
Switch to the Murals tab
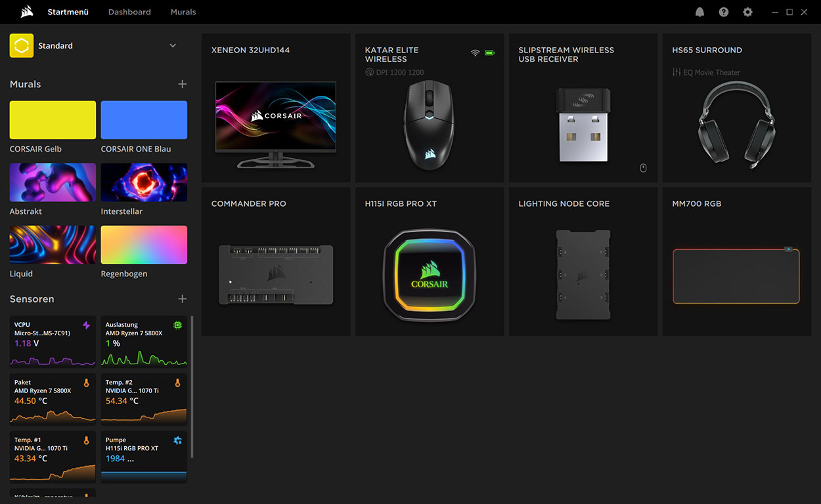(183, 12)
